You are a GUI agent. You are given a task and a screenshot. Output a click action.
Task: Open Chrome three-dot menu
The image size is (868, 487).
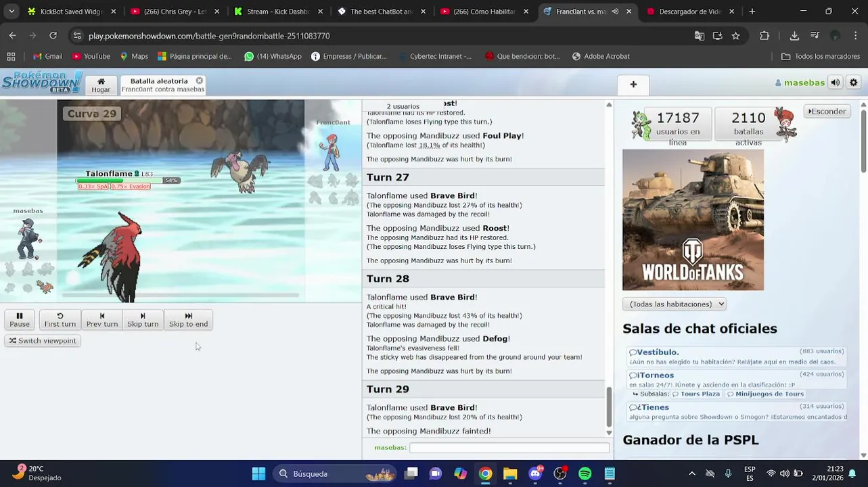(856, 36)
